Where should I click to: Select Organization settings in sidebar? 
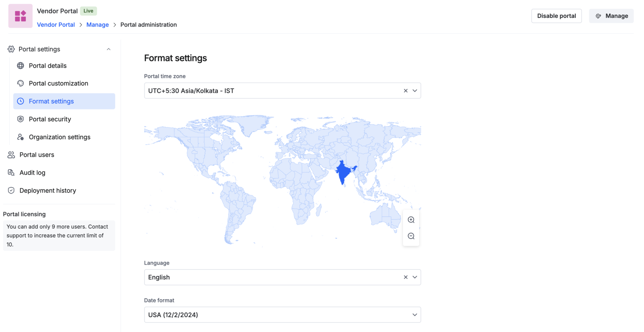pyautogui.click(x=60, y=137)
